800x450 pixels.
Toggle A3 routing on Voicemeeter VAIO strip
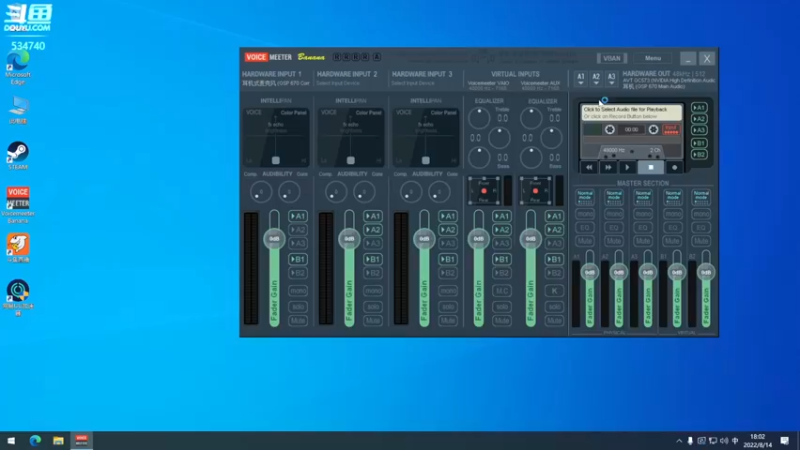pos(502,244)
